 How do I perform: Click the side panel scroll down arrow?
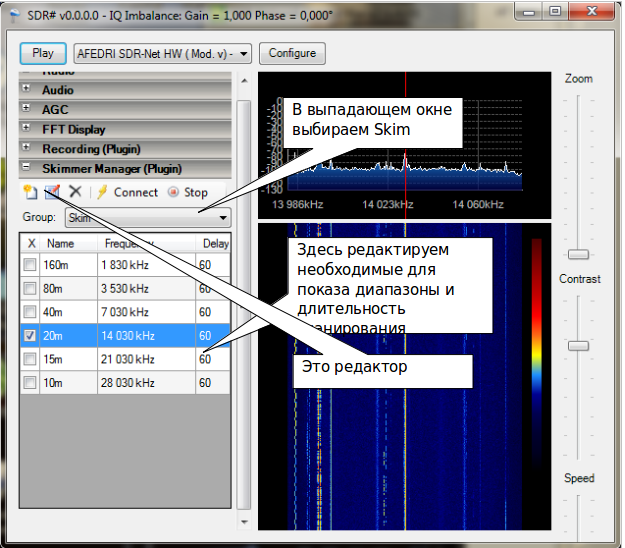[244, 522]
